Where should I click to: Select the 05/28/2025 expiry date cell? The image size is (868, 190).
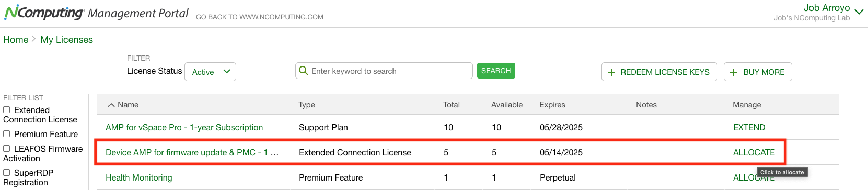[561, 127]
